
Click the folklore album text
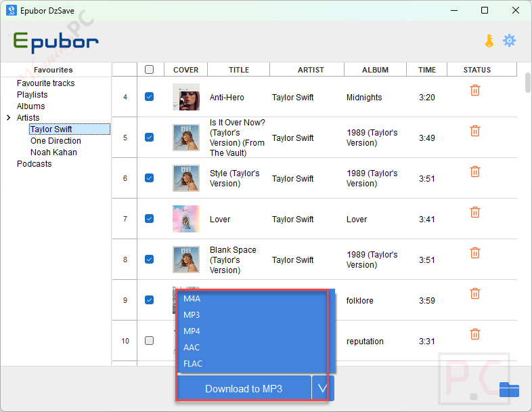tap(359, 301)
